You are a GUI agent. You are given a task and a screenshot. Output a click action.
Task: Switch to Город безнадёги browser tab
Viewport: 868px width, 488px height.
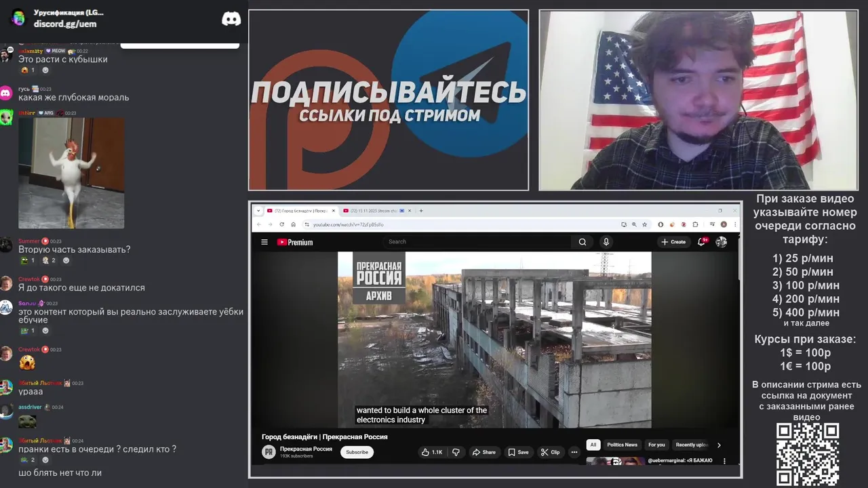(301, 211)
